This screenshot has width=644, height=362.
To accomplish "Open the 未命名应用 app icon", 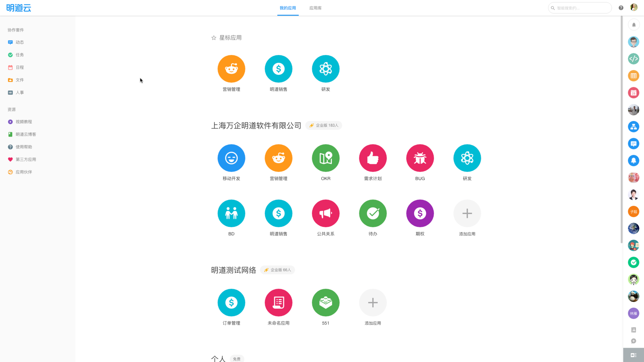I will 278,302.
